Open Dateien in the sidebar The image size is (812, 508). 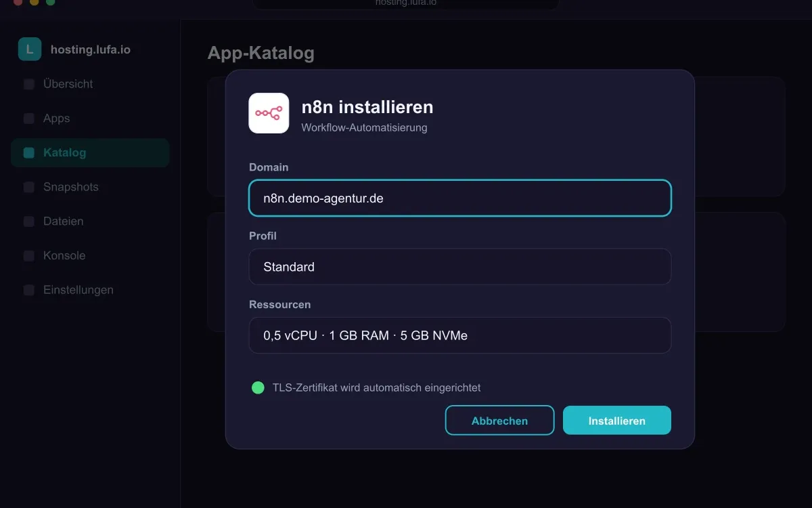90,221
